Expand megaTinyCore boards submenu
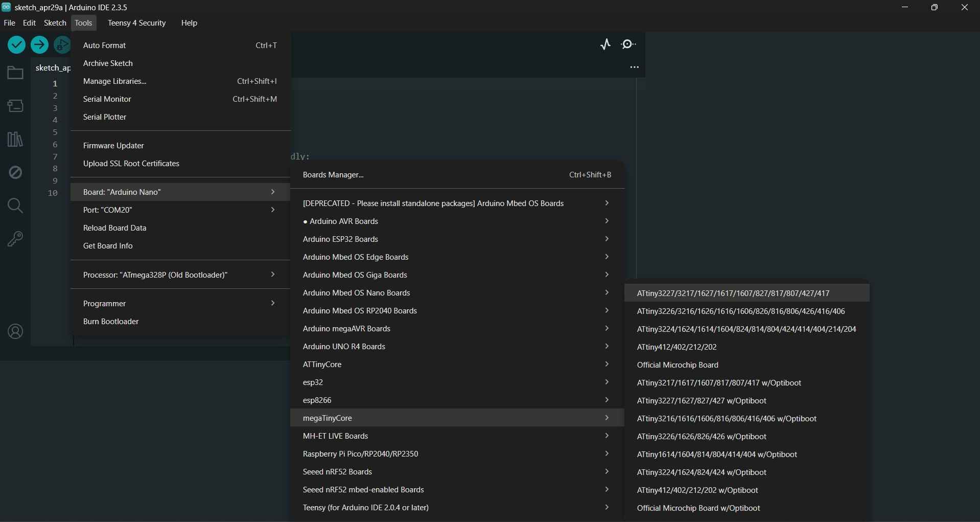980x522 pixels. click(457, 418)
